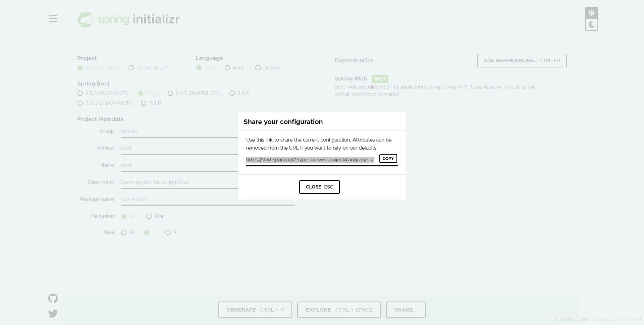The width and height of the screenshot is (644, 325).
Task: Select Spring Boot 2.3.12 (SNAPSHOT)
Action: click(x=104, y=103)
